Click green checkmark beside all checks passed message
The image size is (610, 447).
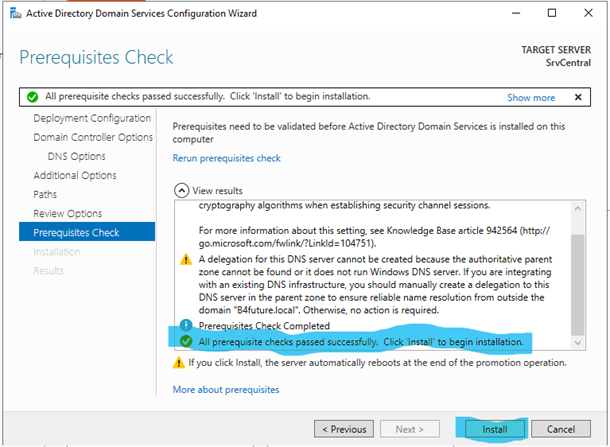(x=184, y=342)
